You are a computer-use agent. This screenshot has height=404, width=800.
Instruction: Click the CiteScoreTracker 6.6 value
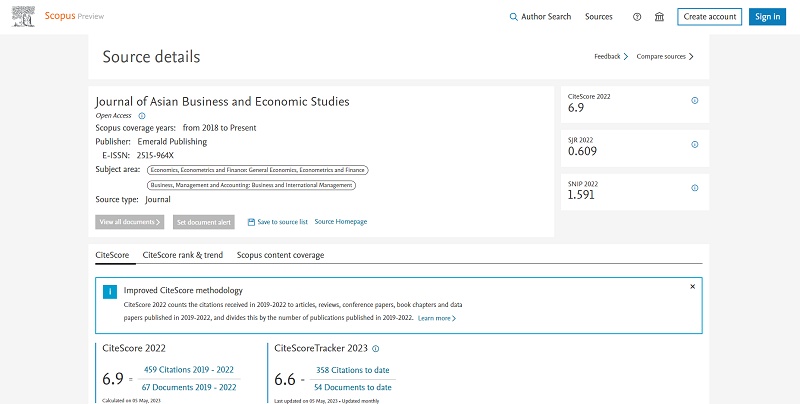point(285,380)
